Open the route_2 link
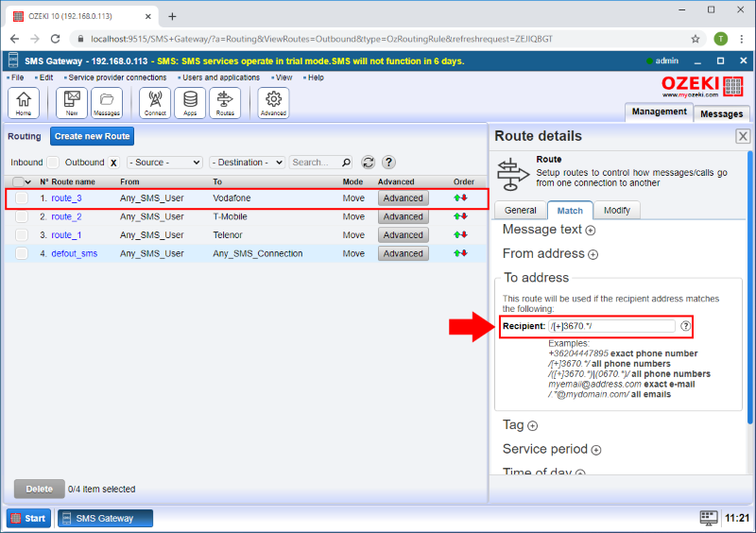This screenshot has width=756, height=533. (66, 216)
